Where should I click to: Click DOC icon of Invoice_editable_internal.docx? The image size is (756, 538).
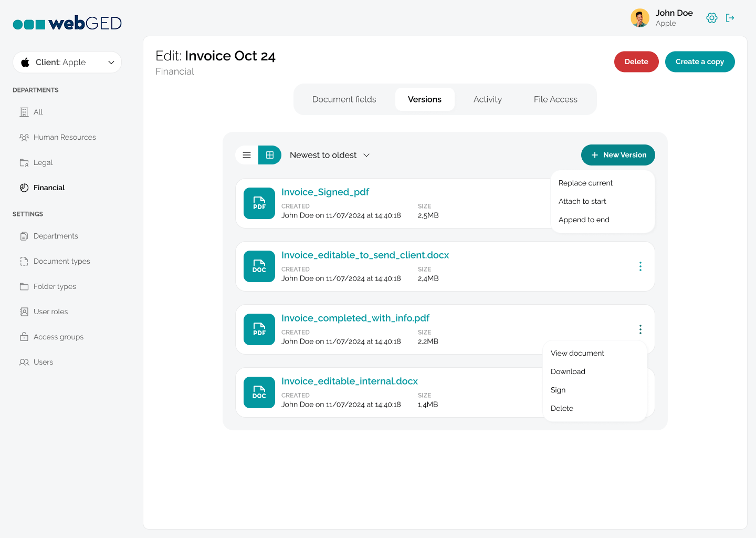click(259, 392)
